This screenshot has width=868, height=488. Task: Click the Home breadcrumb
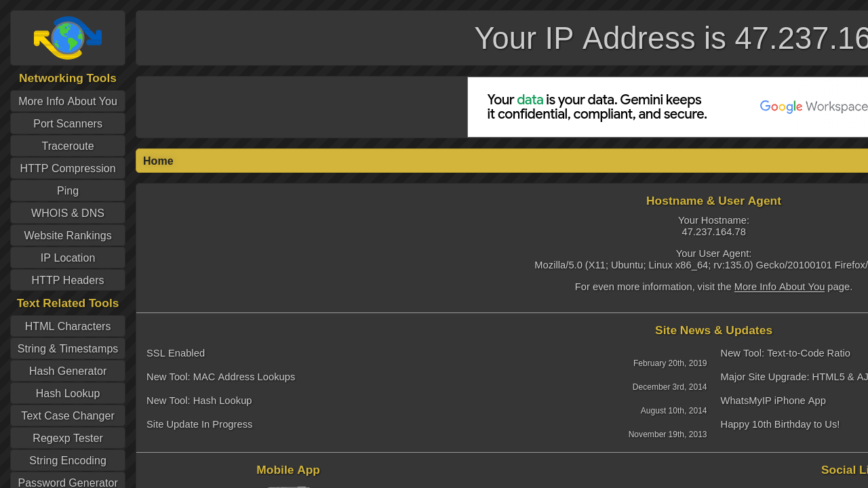158,161
